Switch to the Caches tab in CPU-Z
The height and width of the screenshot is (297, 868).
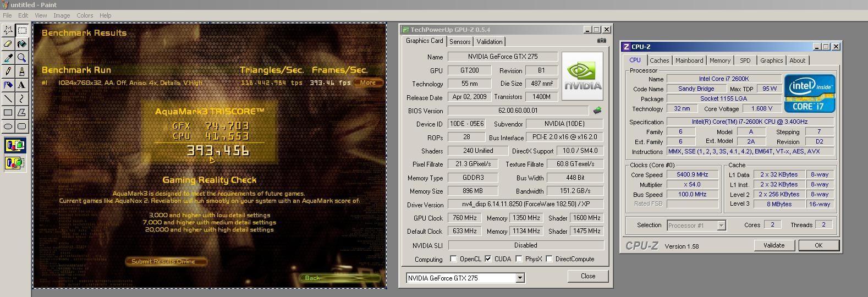tap(659, 61)
